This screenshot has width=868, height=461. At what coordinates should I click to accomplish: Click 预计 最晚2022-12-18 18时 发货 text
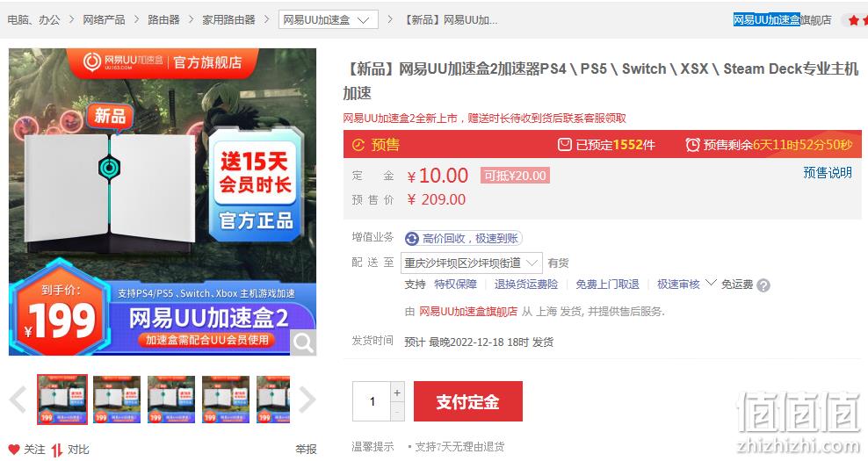click(479, 342)
